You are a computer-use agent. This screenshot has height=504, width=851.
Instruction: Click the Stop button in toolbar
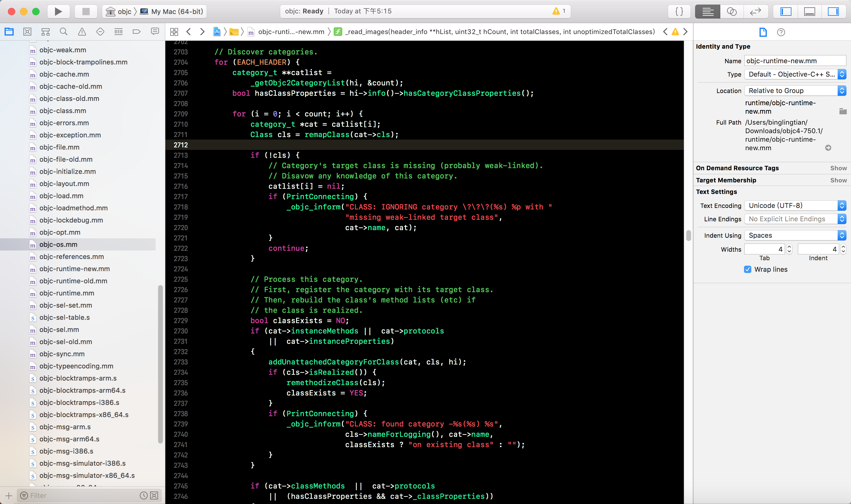[x=86, y=11]
